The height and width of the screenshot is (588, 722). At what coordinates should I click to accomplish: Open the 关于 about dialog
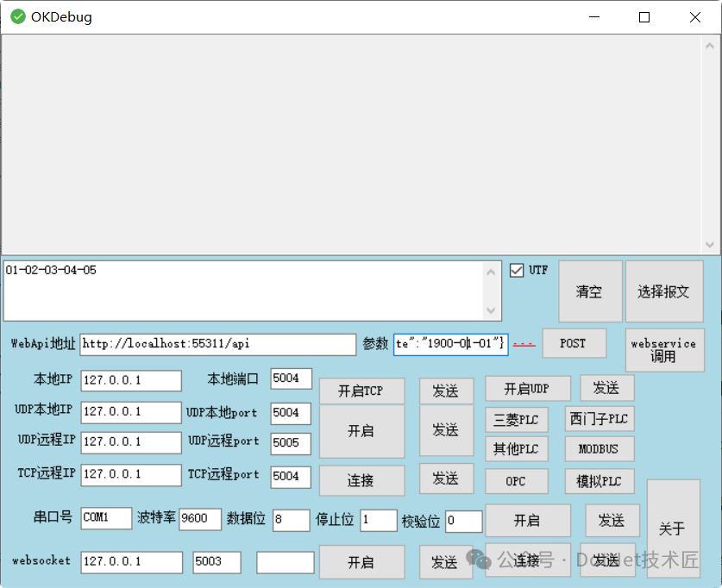coord(673,529)
